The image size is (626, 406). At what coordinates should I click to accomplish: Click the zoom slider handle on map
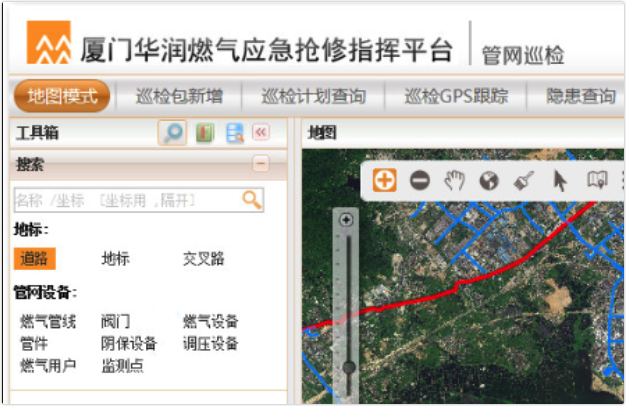click(x=349, y=367)
